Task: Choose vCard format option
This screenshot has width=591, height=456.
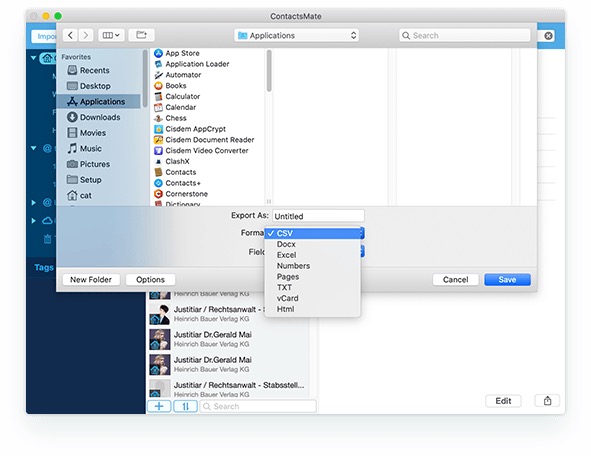Action: point(313,298)
